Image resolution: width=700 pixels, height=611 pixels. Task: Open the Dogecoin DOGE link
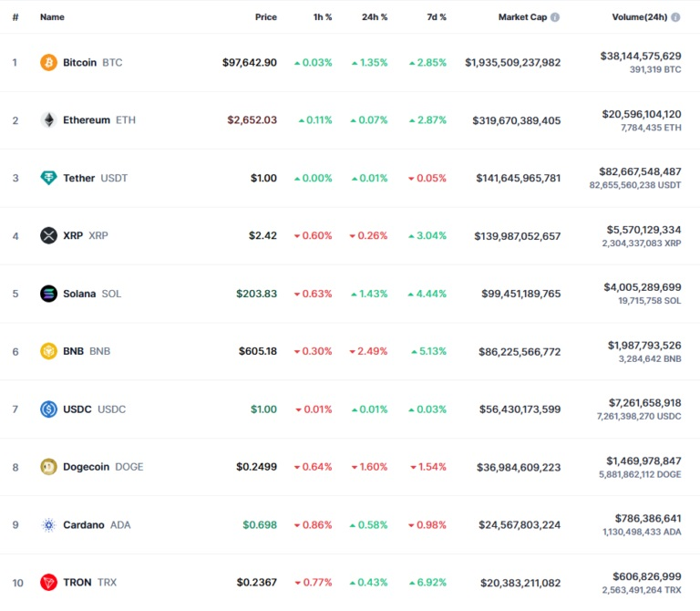103,467
